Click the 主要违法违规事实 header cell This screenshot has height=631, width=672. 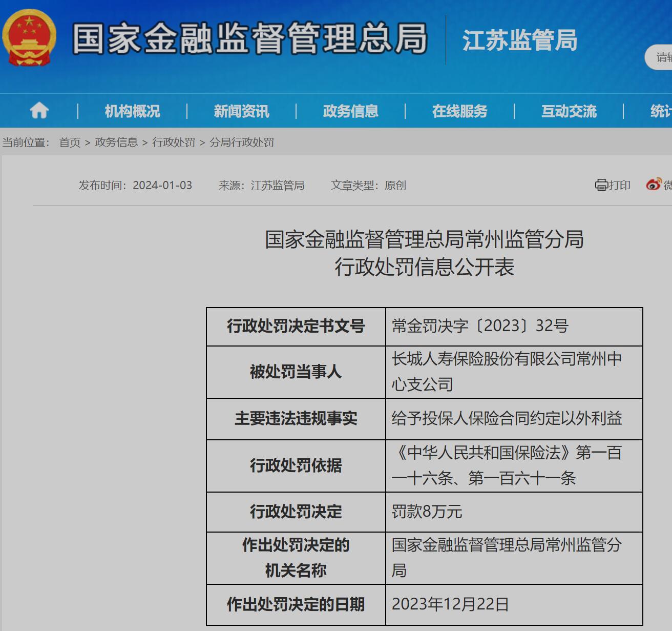(296, 419)
